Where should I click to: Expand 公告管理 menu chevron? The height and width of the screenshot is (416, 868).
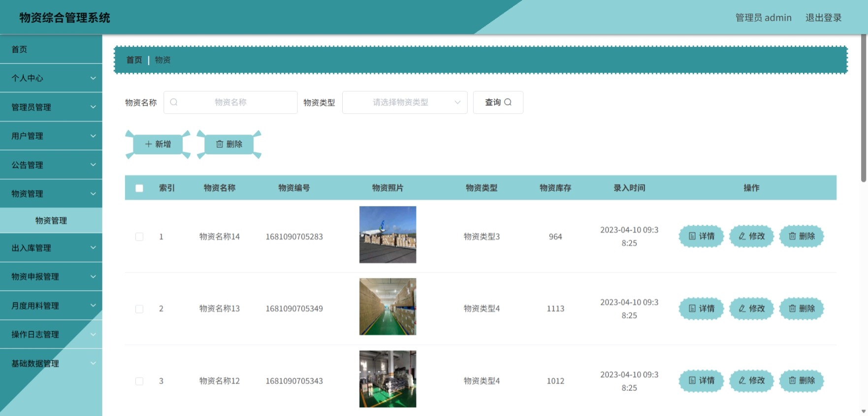[x=93, y=165]
